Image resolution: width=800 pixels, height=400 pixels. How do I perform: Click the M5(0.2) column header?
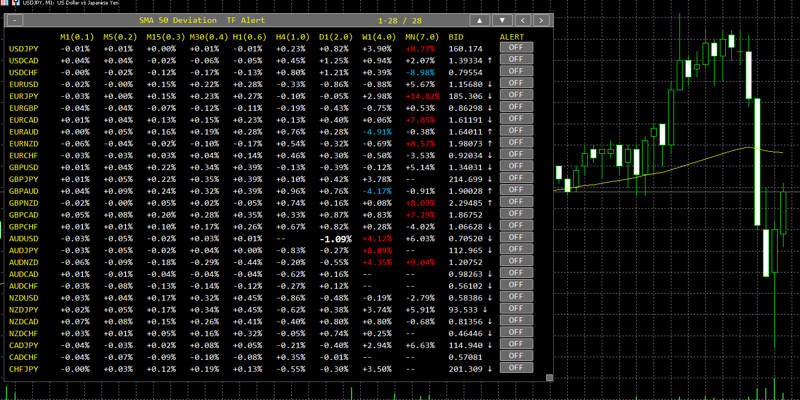coord(120,37)
